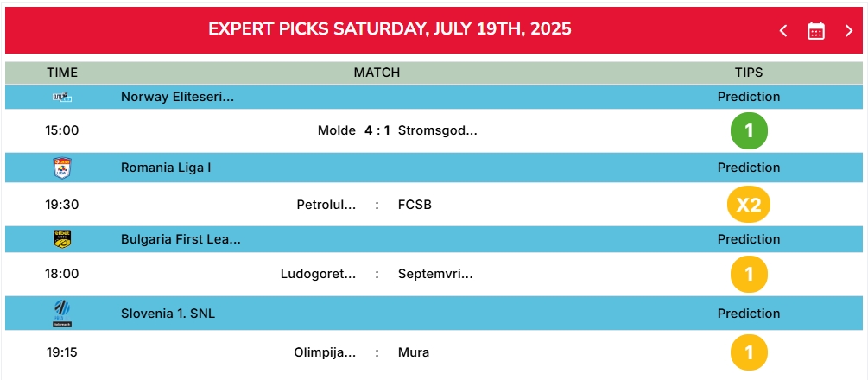Click the MATCH column header
Viewport: 868px width, 380px height.
pyautogui.click(x=377, y=73)
